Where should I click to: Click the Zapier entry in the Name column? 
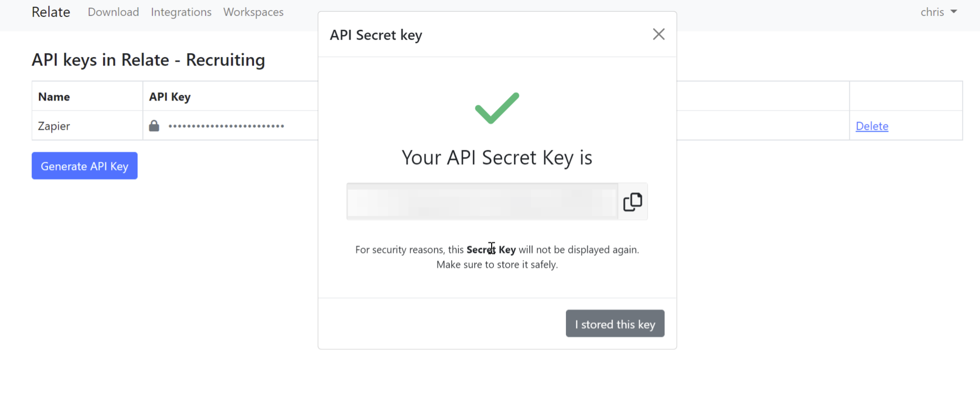coord(55,125)
